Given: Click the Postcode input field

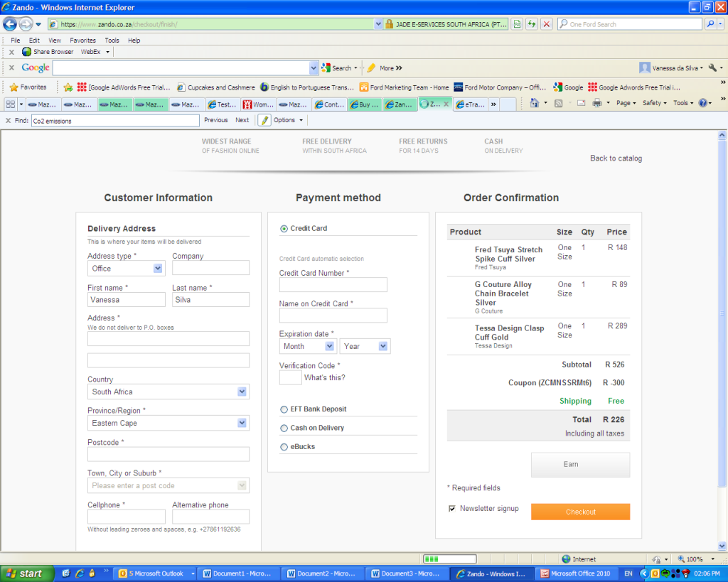Looking at the screenshot, I should [168, 454].
